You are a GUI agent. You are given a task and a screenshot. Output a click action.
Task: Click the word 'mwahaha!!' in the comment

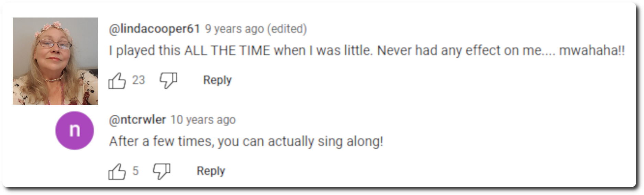point(592,51)
